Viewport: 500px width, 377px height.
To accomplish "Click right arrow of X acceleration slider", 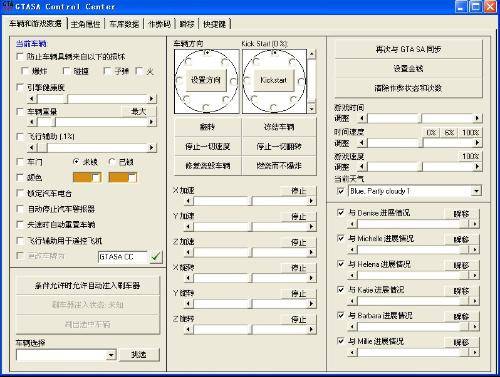I will tap(311, 201).
